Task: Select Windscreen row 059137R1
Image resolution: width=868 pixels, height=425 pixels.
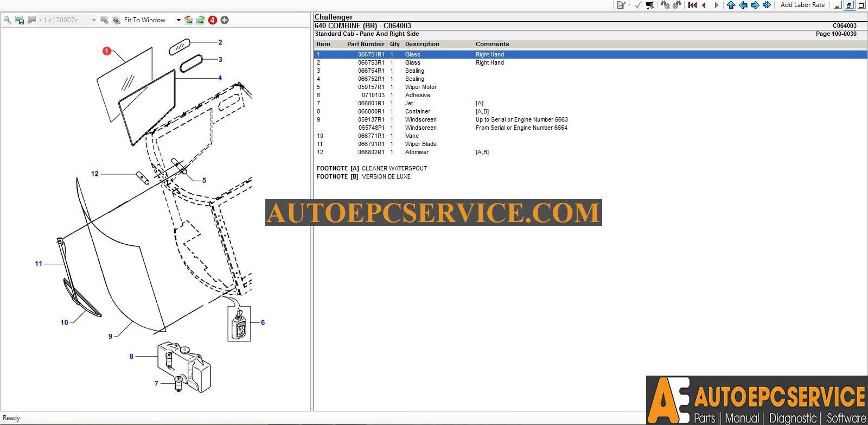Action: 590,119
